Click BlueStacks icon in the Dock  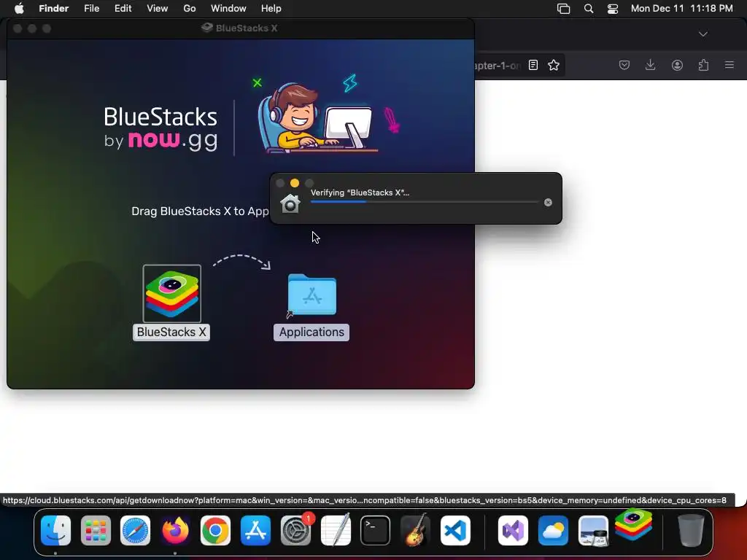pyautogui.click(x=633, y=524)
